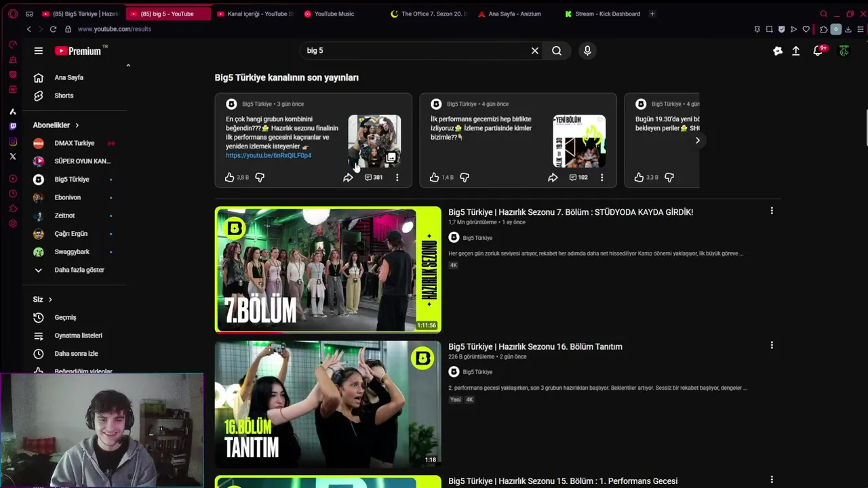Viewport: 868px width, 488px height.
Task: Open the account avatar menu
Action: [844, 51]
